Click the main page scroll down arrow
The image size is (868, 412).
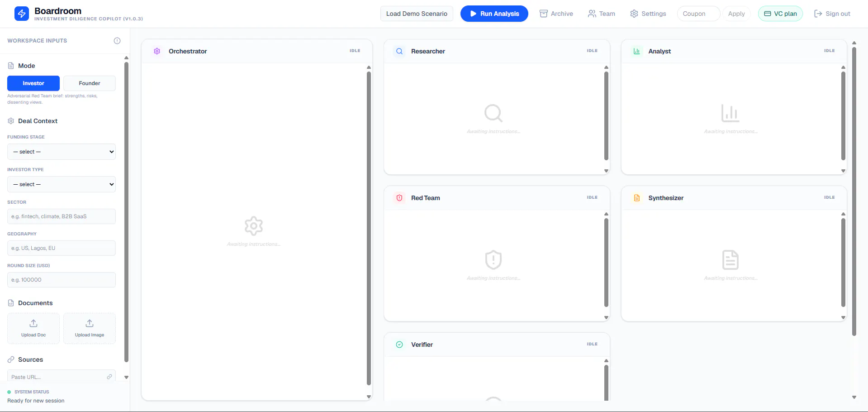click(x=854, y=397)
